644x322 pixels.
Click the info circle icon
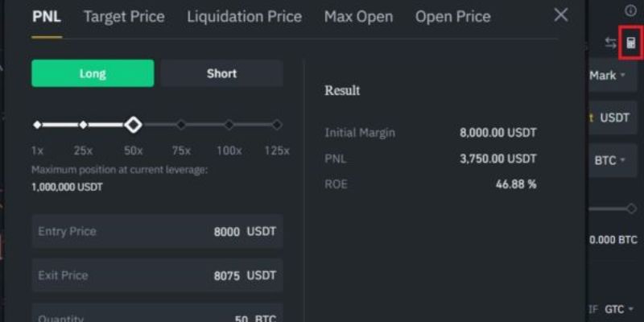(x=630, y=10)
